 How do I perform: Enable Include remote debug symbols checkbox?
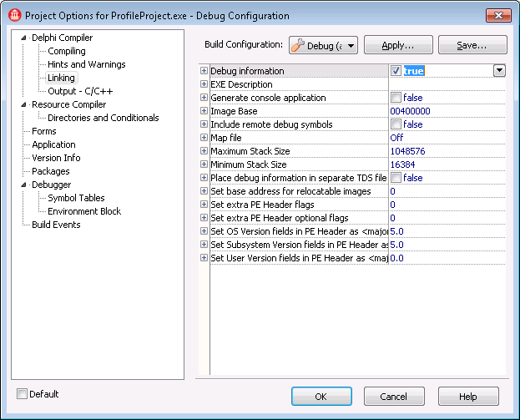point(396,124)
